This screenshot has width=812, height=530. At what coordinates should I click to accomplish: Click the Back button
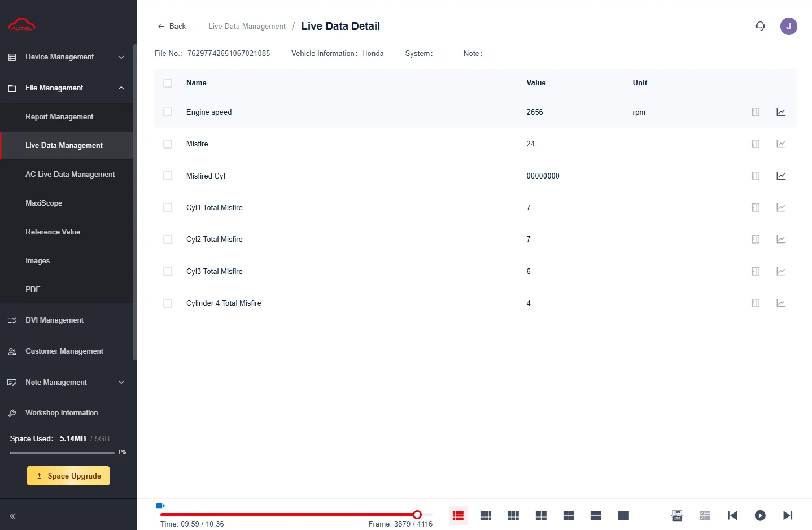172,26
